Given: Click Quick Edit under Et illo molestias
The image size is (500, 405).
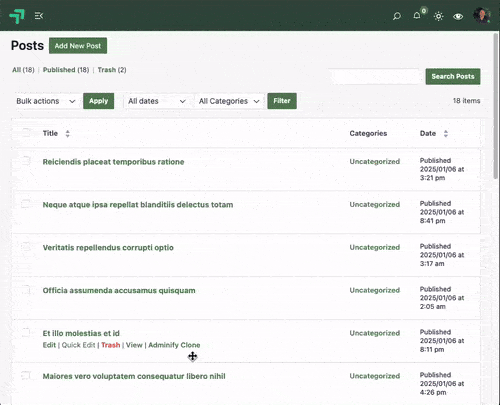Looking at the screenshot, I should pyautogui.click(x=78, y=345).
